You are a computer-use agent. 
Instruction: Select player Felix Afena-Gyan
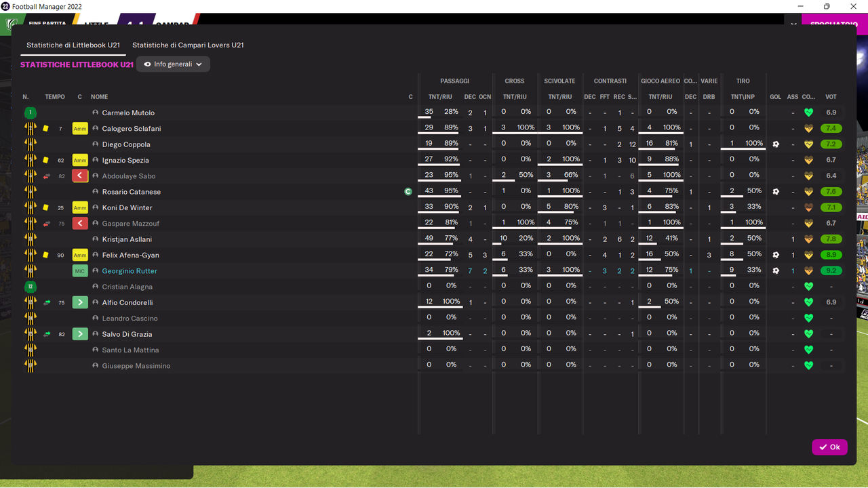[130, 256]
